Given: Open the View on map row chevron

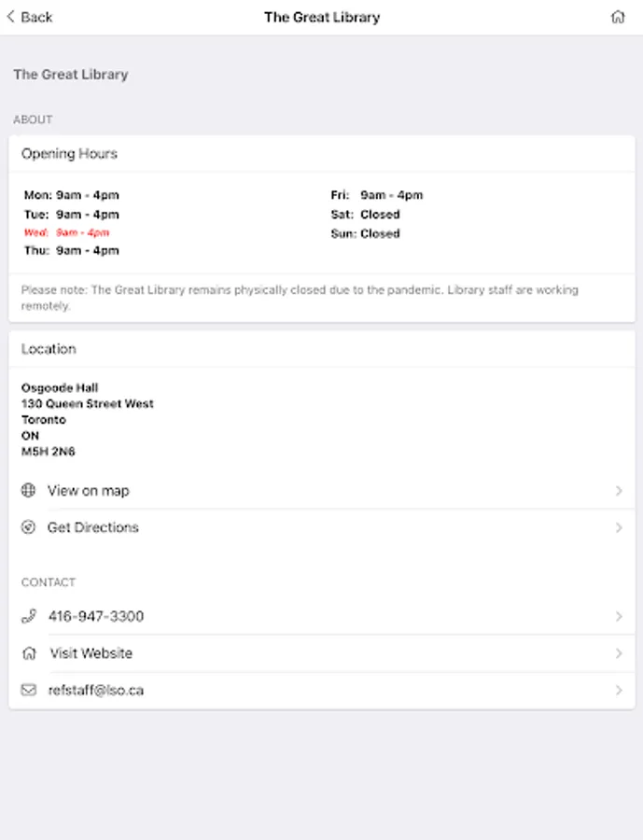Looking at the screenshot, I should click(619, 490).
